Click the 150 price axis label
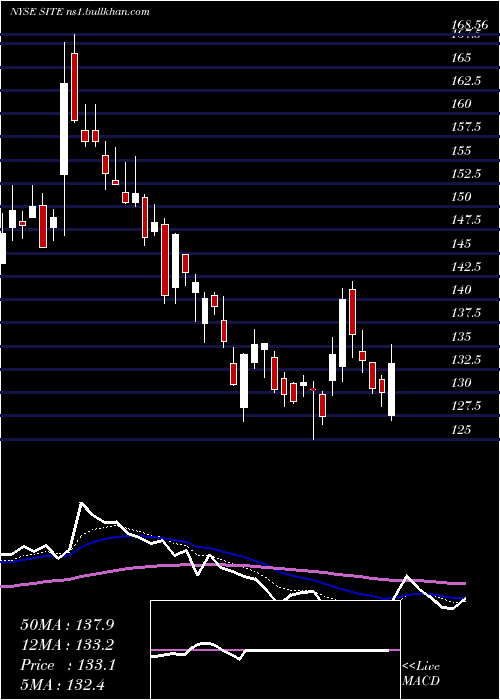The image size is (500, 700). coord(461,197)
